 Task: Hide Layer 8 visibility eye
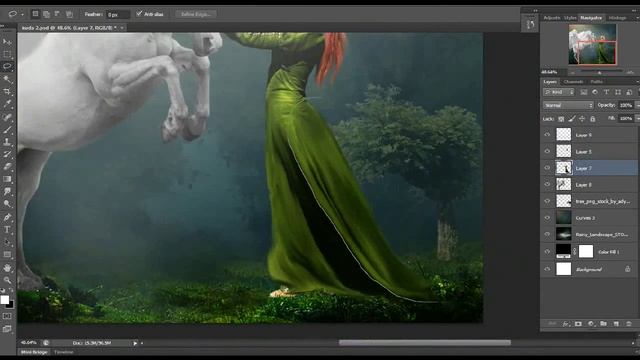(547, 184)
